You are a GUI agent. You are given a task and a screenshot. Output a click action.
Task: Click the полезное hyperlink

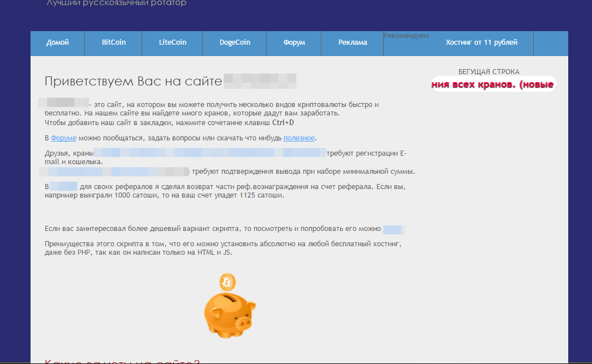(x=299, y=138)
